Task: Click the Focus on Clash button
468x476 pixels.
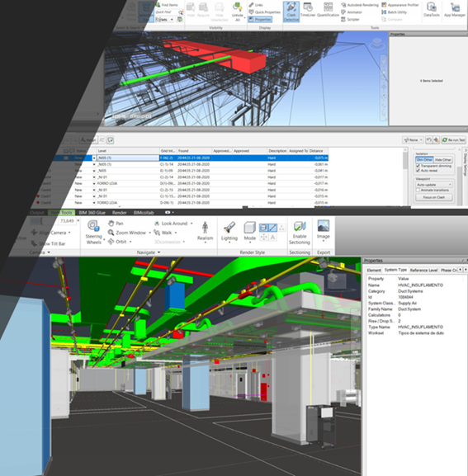Action: [434, 197]
